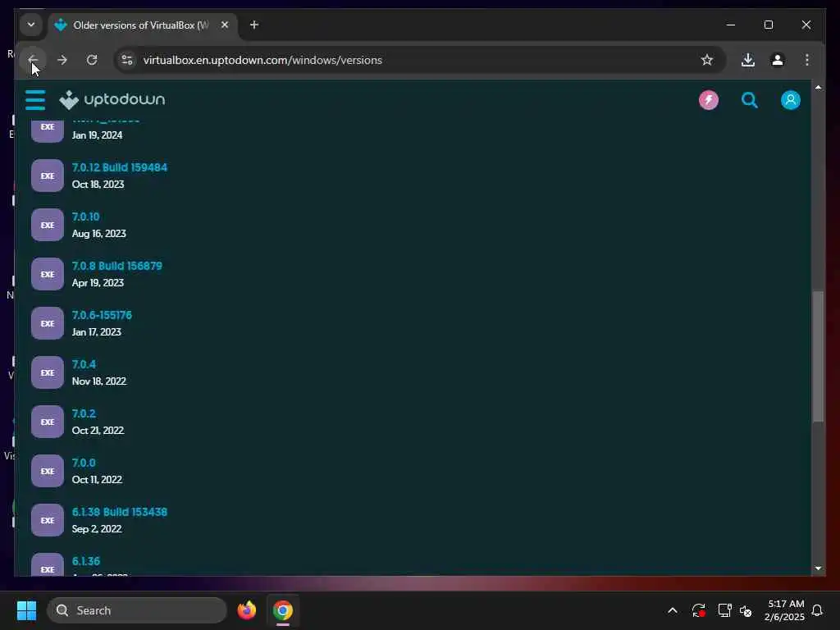The image size is (840, 630).
Task: Close the Older versions of VirtualBox tab
Action: point(225,25)
